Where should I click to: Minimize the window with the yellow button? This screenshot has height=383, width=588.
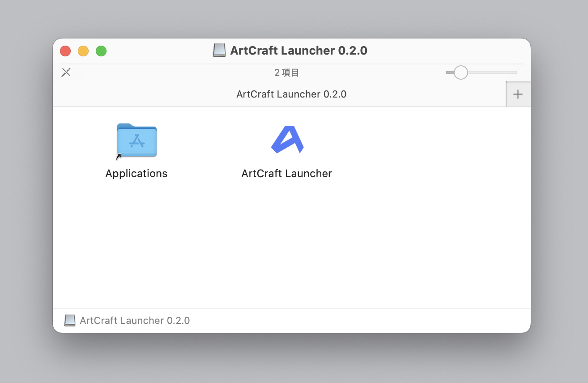[83, 51]
